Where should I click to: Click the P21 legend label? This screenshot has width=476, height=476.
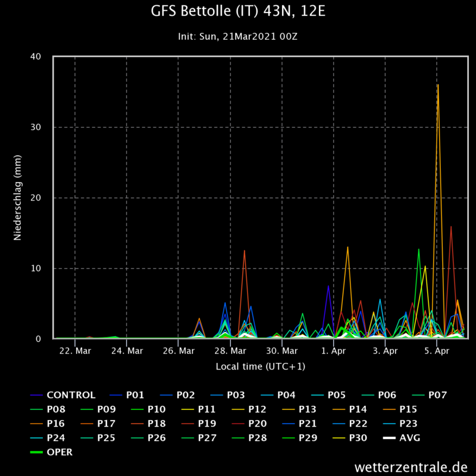[x=308, y=424]
